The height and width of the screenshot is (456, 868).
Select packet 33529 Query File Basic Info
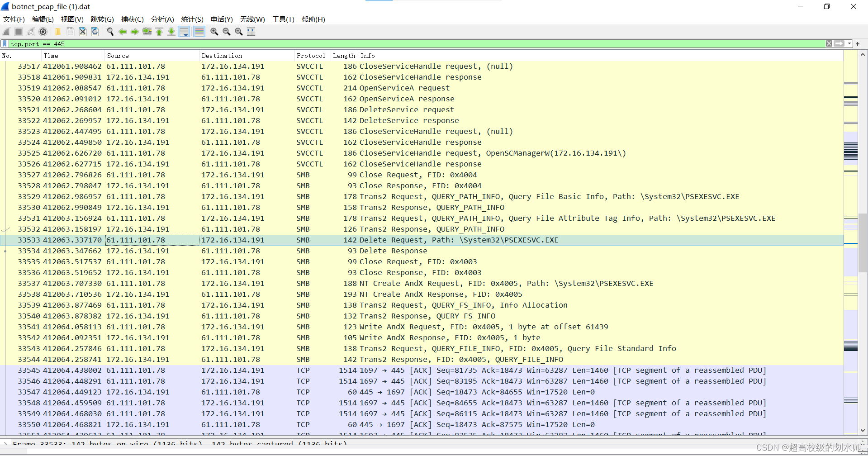pyautogui.click(x=422, y=197)
